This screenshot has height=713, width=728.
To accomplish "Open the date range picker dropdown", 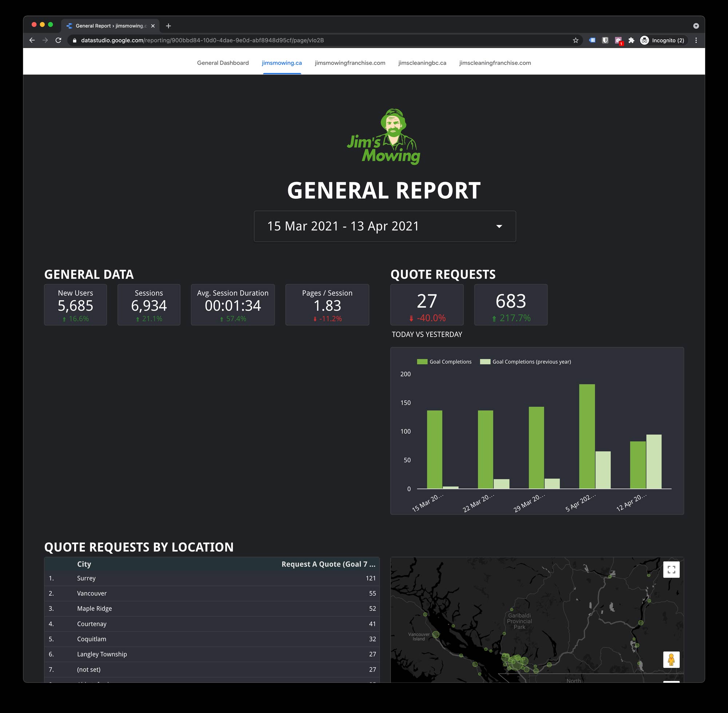I will pos(385,226).
